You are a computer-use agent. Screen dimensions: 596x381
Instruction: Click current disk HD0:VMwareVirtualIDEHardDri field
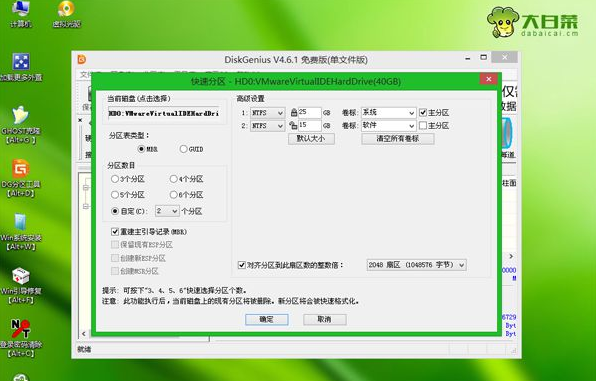pyautogui.click(x=164, y=113)
